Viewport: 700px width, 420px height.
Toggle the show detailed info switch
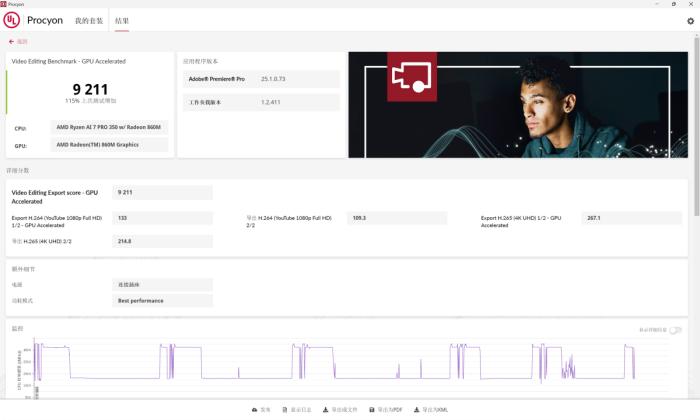(676, 330)
